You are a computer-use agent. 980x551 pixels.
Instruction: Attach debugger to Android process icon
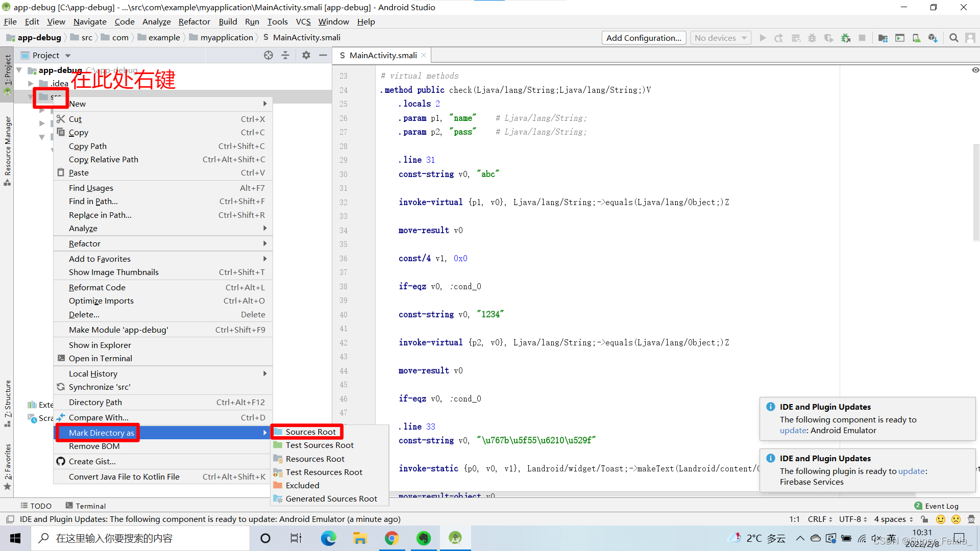pos(845,38)
